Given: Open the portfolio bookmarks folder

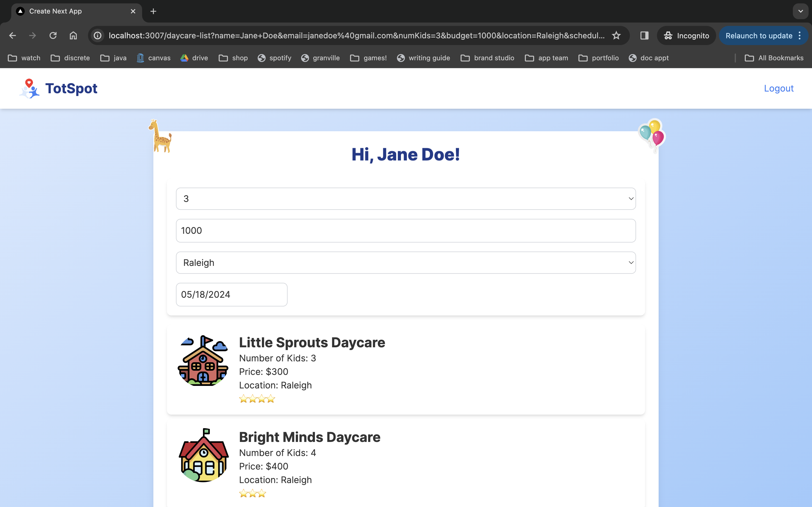Looking at the screenshot, I should tap(599, 58).
